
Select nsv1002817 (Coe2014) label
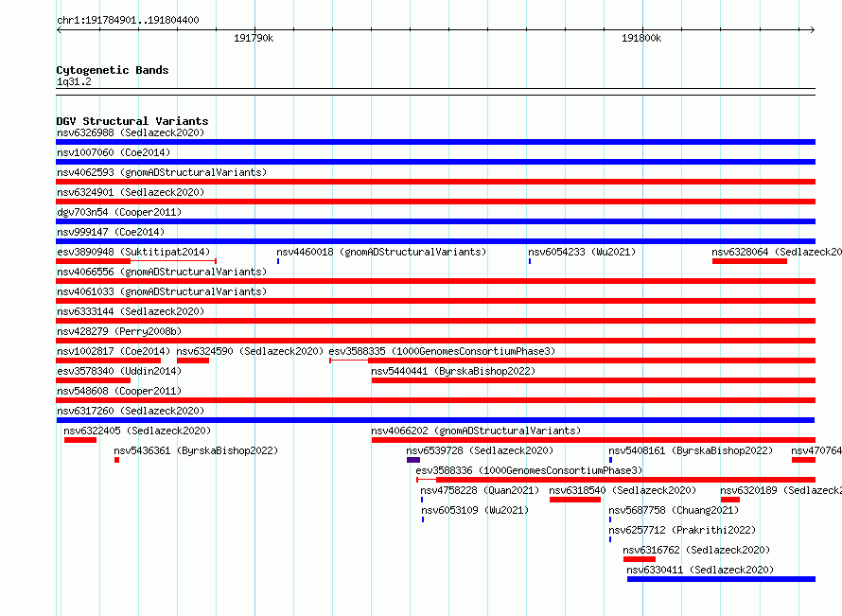click(114, 351)
